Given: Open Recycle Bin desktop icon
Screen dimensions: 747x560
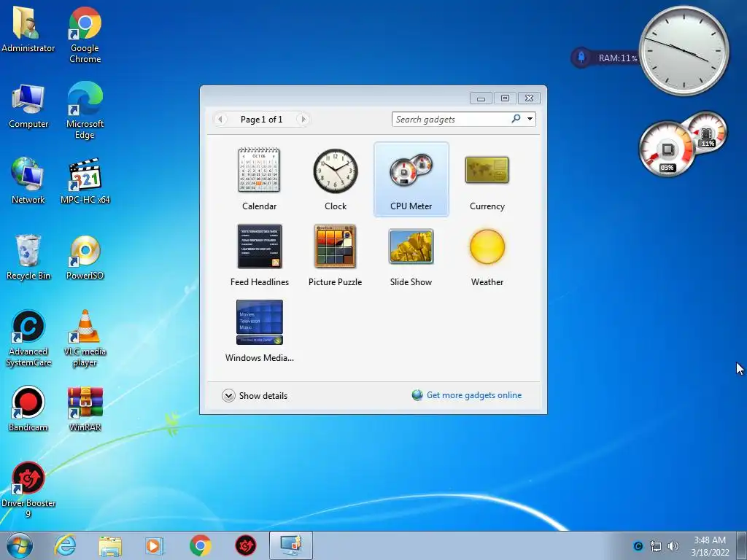Looking at the screenshot, I should click(28, 257).
